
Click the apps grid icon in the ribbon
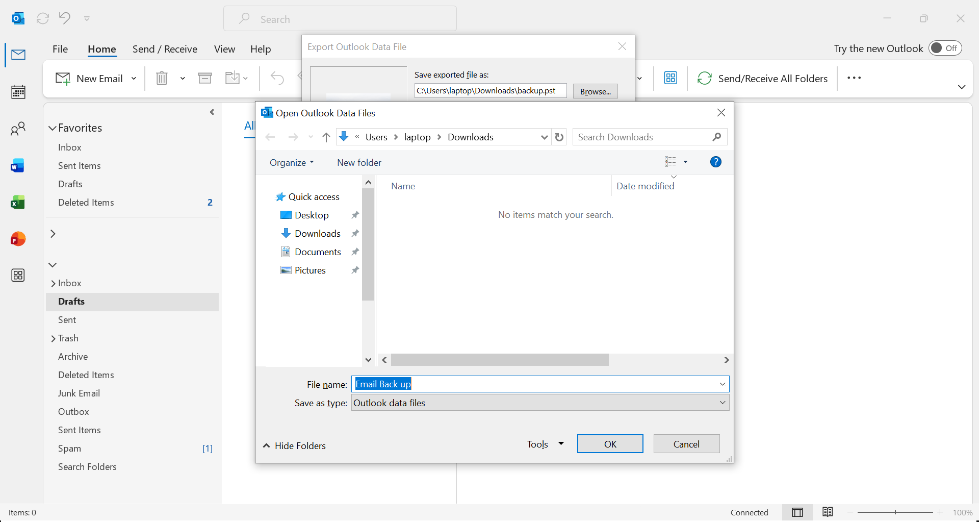[670, 78]
